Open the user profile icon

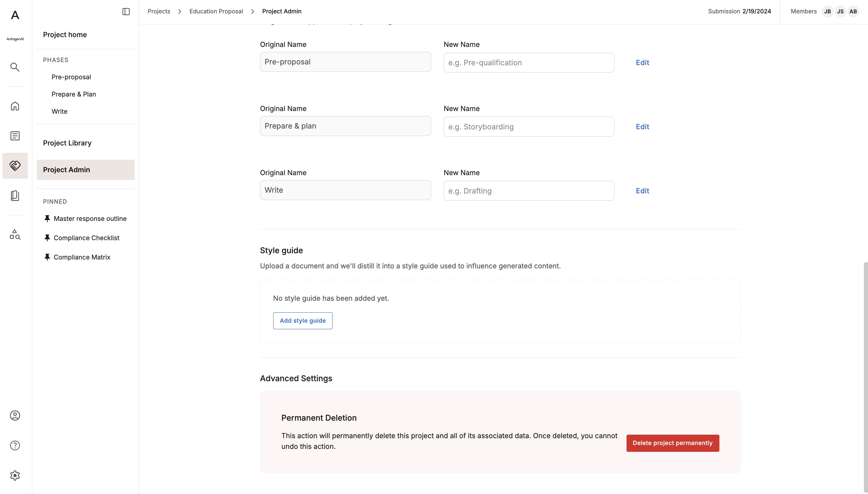coord(15,416)
